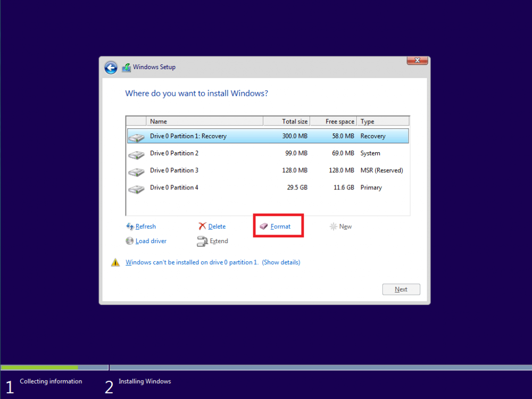Click the Primary type cell
The image size is (532, 399).
pyautogui.click(x=371, y=188)
